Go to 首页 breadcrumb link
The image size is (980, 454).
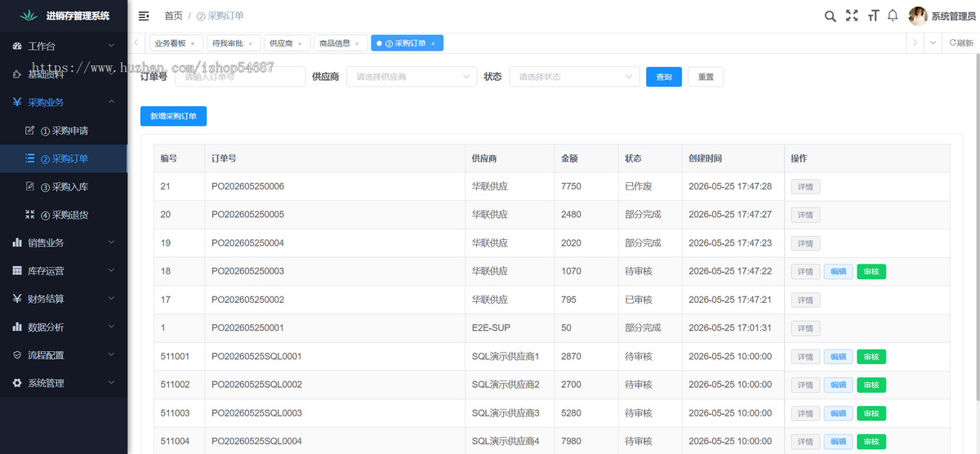(173, 16)
